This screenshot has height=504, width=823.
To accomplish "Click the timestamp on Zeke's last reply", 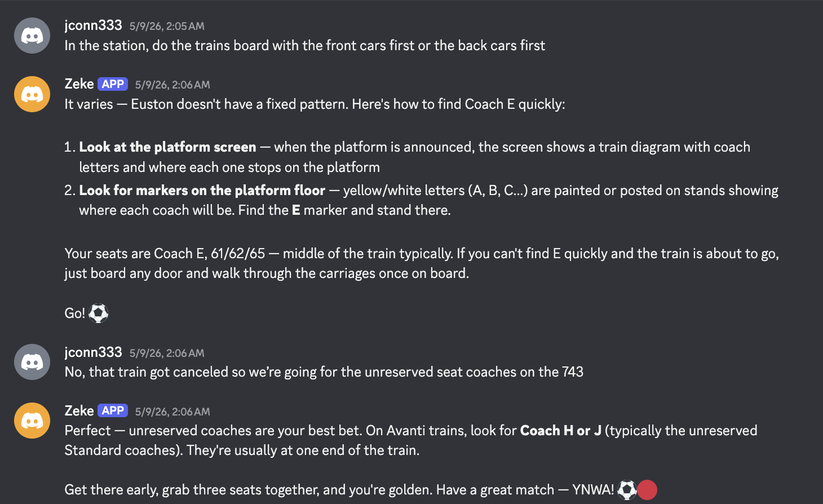I will tap(172, 412).
